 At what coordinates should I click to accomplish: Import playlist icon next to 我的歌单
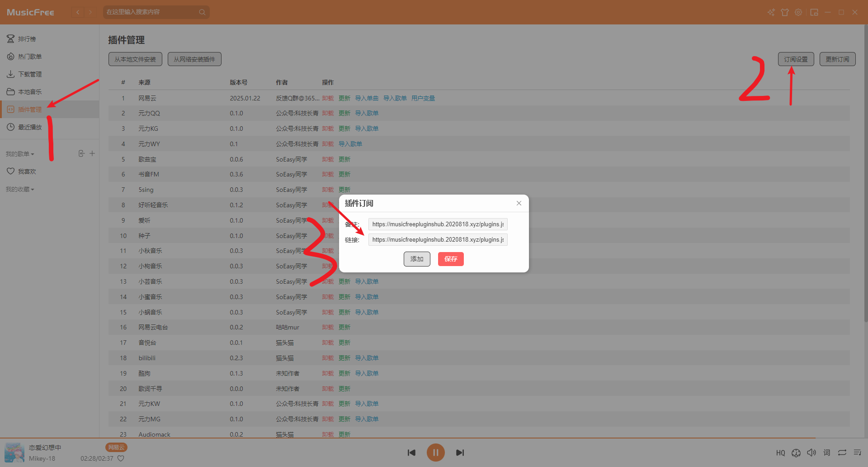tap(81, 153)
